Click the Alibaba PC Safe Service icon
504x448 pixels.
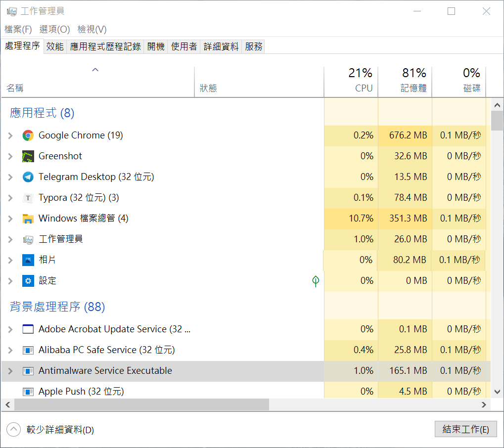click(28, 350)
